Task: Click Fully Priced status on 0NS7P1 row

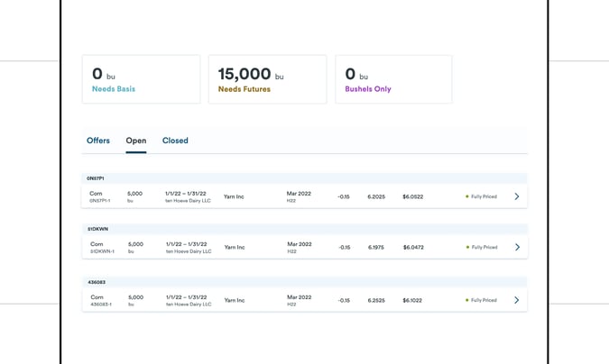Action: tap(481, 196)
